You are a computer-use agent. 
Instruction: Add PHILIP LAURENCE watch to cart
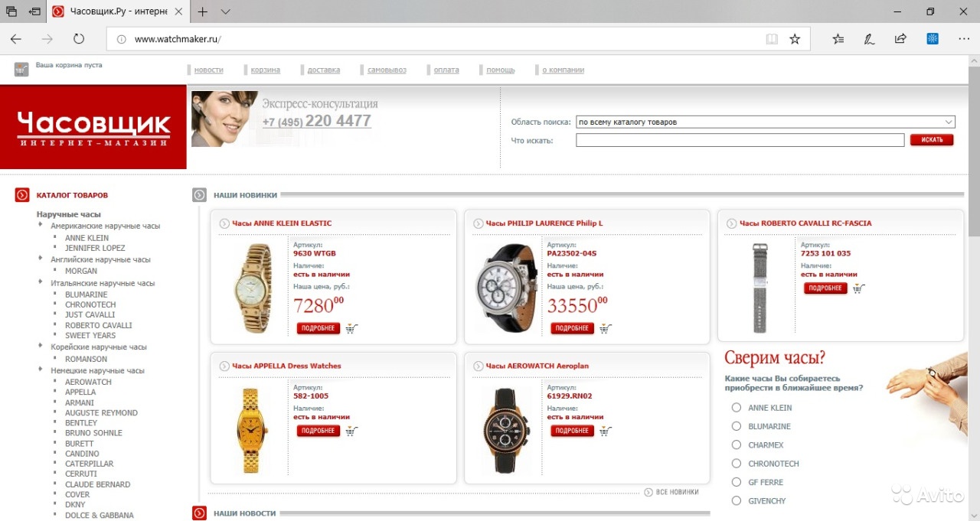point(606,328)
